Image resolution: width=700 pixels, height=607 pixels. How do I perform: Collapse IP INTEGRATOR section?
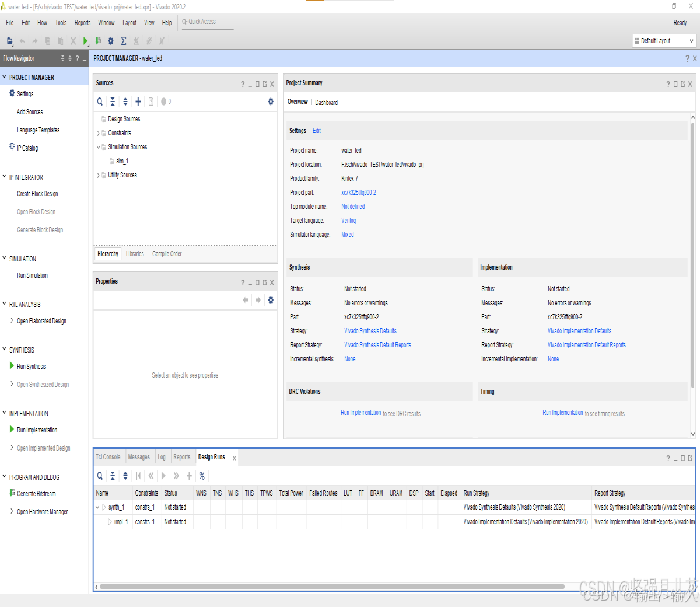point(4,177)
